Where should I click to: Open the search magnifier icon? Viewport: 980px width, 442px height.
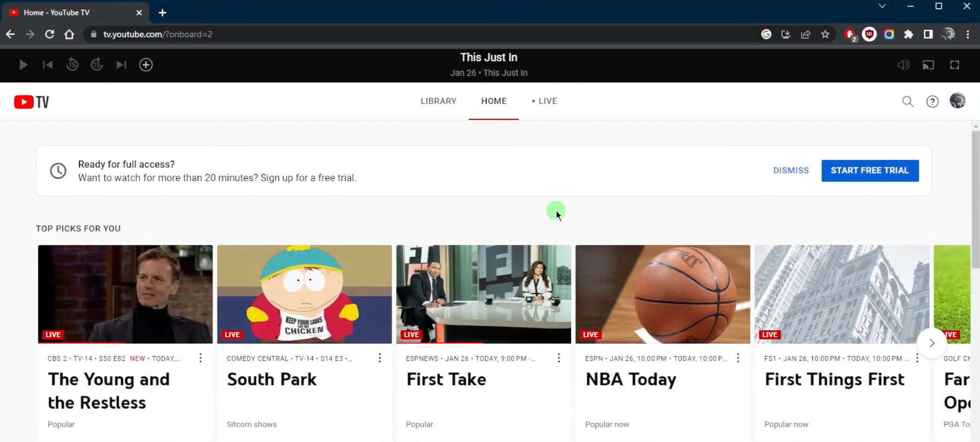point(908,101)
